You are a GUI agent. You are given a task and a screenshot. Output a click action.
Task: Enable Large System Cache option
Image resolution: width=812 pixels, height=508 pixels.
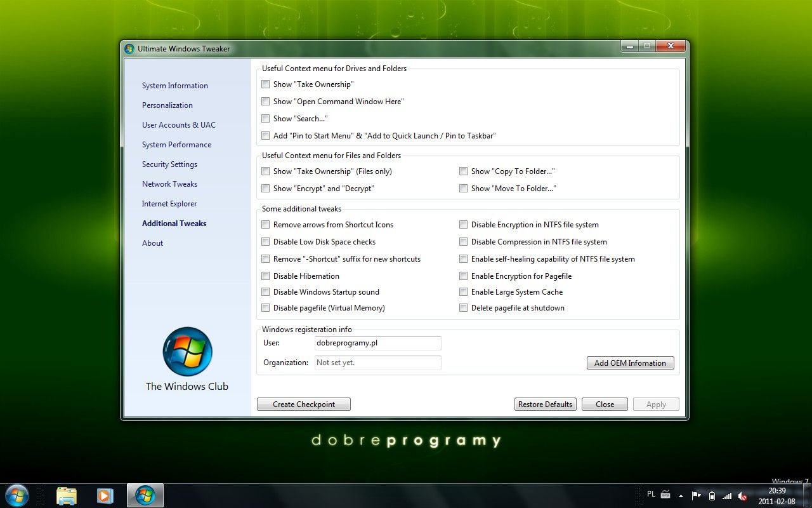pos(463,291)
